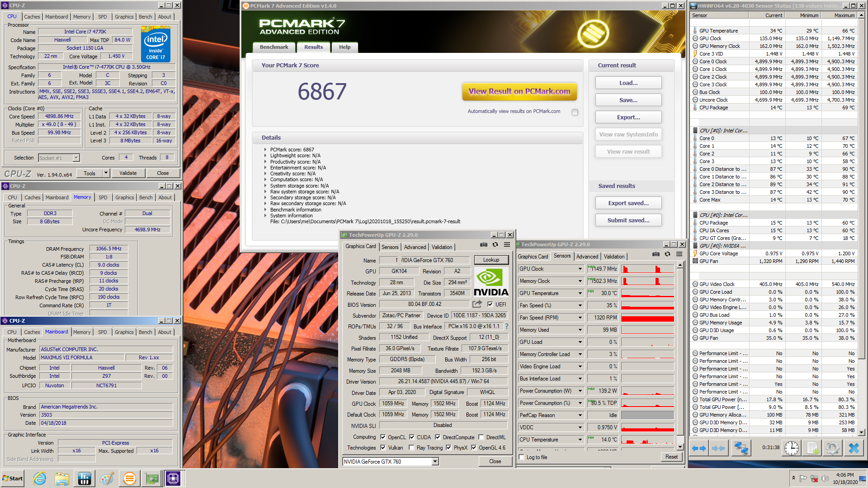Show hidden tray icons chevron
This screenshot has width=868, height=488.
[x=793, y=478]
